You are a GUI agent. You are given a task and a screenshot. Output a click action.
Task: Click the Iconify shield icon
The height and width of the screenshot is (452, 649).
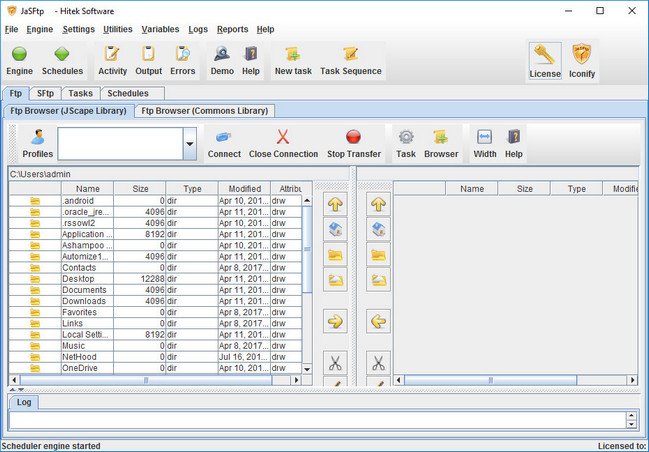click(581, 55)
